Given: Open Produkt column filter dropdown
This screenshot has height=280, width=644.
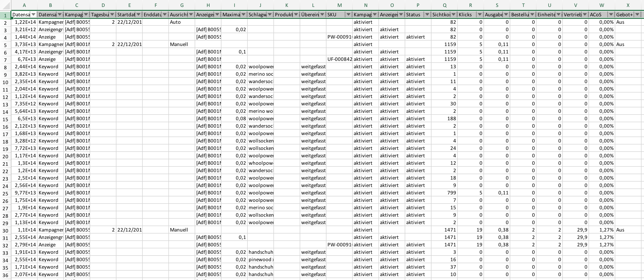Looking at the screenshot, I should [x=296, y=15].
